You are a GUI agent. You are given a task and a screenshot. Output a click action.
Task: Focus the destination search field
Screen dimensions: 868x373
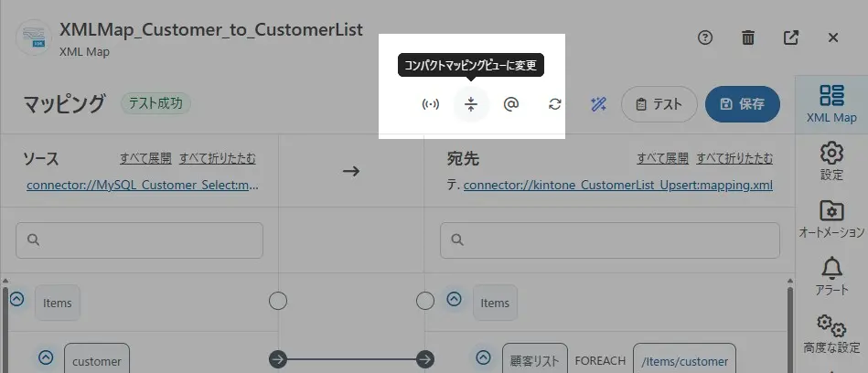pyautogui.click(x=609, y=240)
